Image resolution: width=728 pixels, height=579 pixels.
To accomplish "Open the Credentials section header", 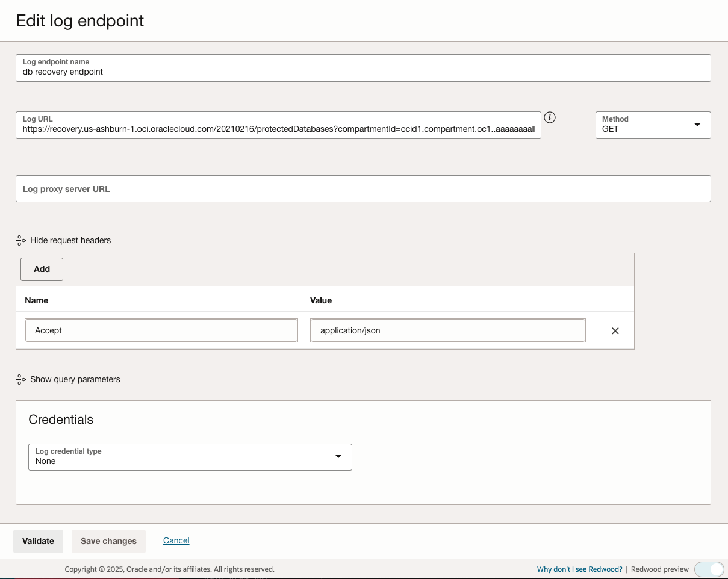I will (x=61, y=420).
